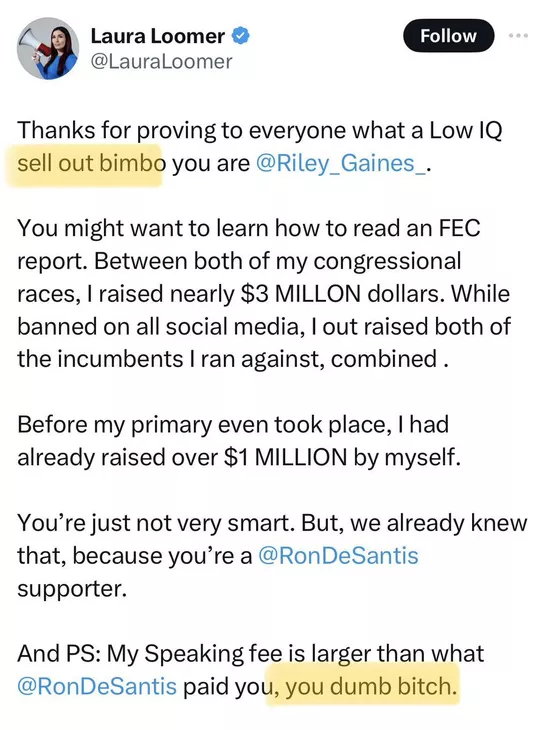This screenshot has height=730, width=548.
Task: Click the "Thanks for proving to everyone" line
Action: pyautogui.click(x=260, y=131)
